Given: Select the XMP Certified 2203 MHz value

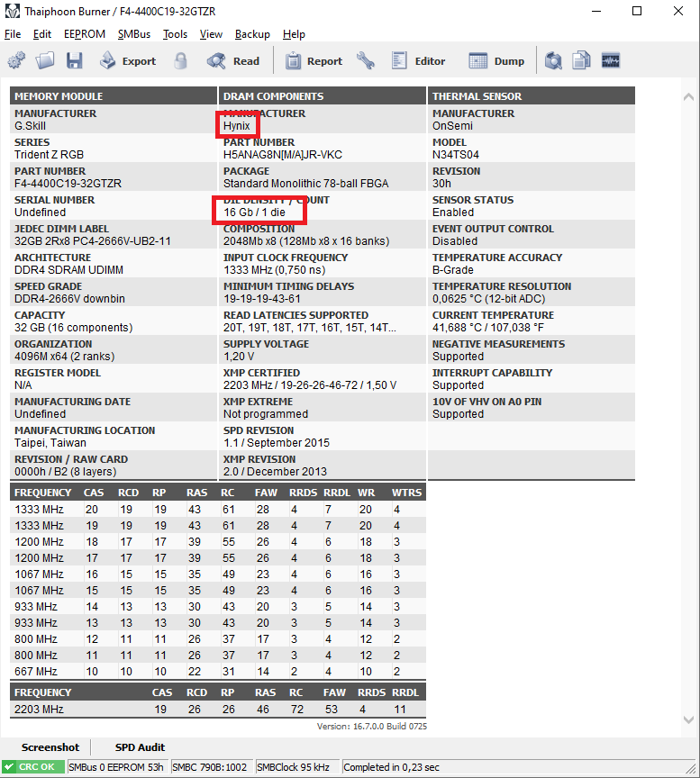Looking at the screenshot, I should [310, 385].
